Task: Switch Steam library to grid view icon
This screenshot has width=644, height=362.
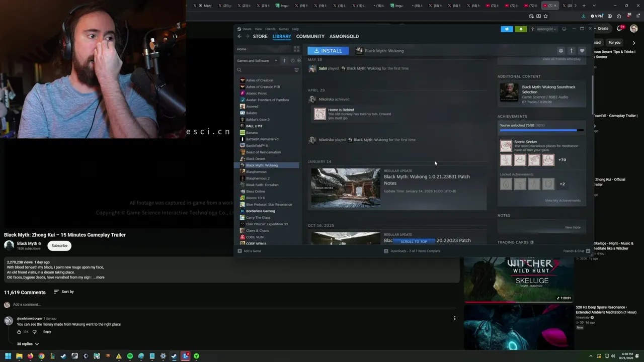Action: 296,49
